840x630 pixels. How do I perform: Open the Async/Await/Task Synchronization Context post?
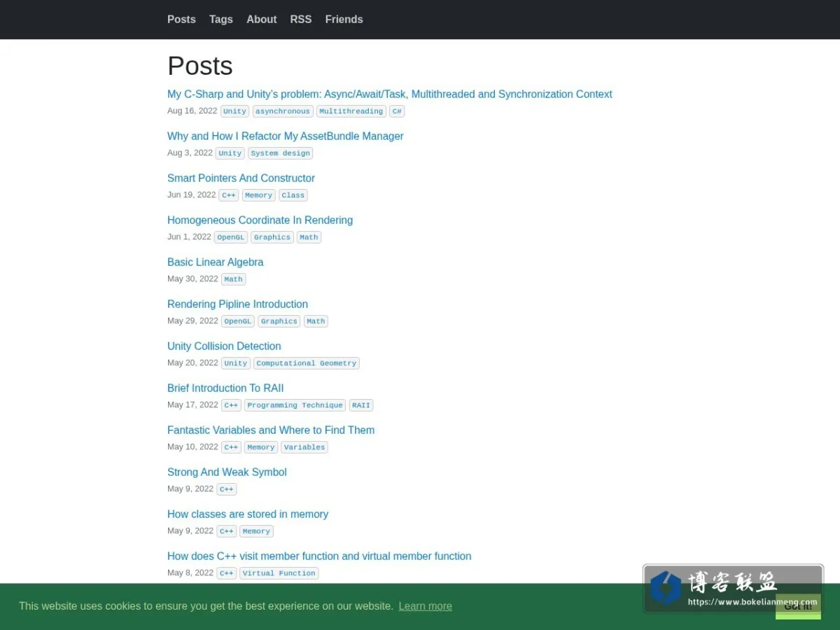point(389,94)
